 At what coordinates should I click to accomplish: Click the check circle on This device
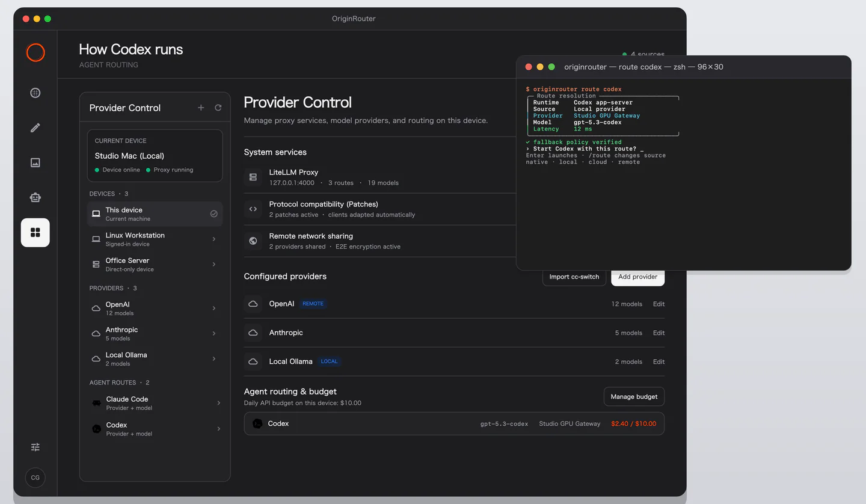pyautogui.click(x=213, y=214)
